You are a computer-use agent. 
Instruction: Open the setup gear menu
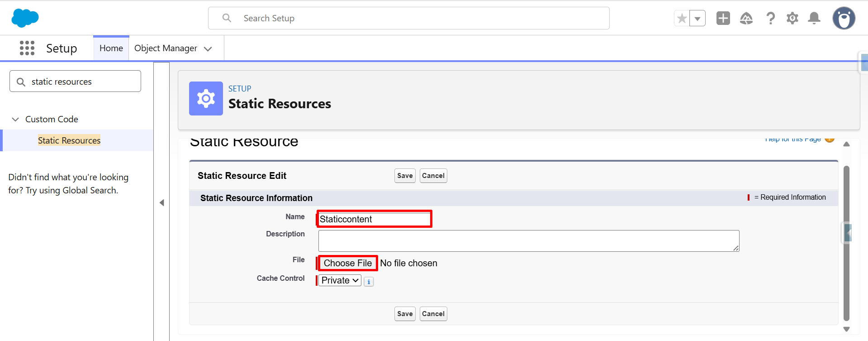(x=792, y=18)
